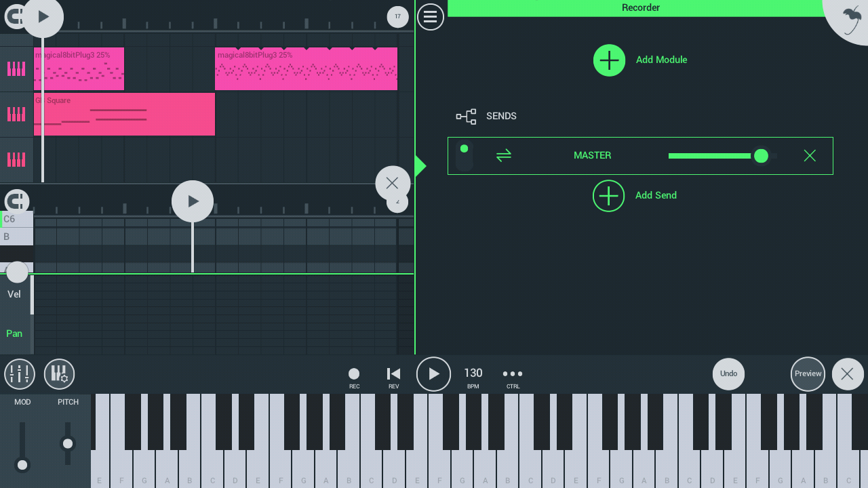Click the Undo button

(x=729, y=374)
